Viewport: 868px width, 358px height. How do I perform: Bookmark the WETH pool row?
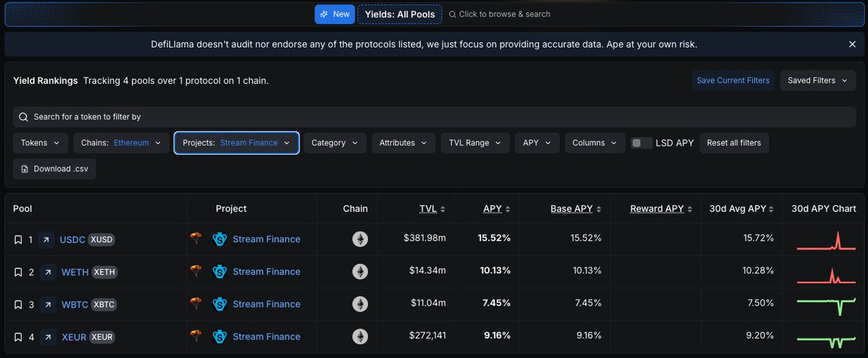click(x=18, y=272)
